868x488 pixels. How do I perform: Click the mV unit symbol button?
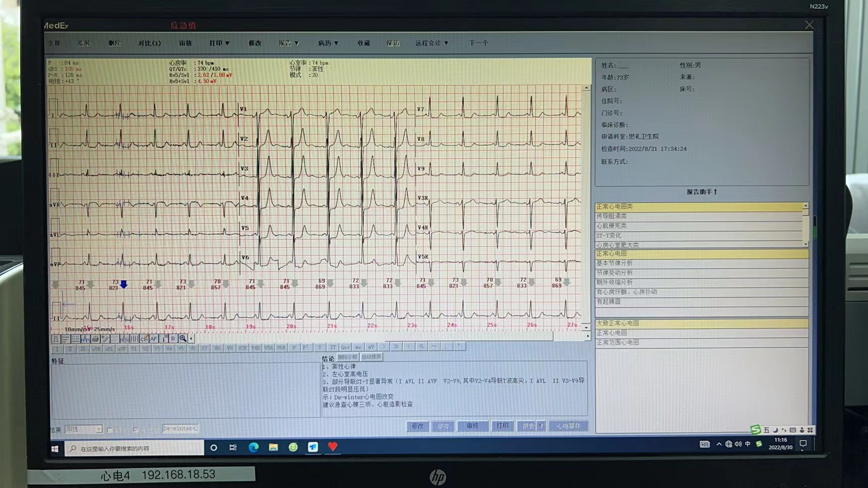click(370, 347)
